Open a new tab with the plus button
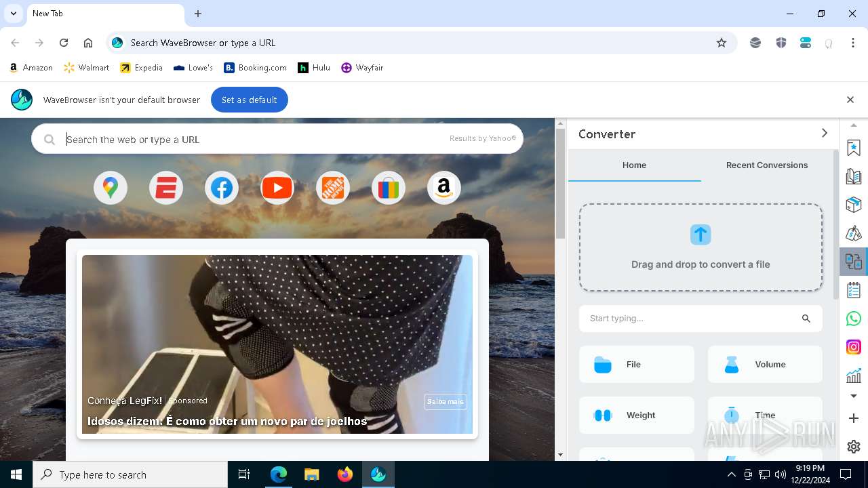This screenshot has width=868, height=488. click(198, 14)
